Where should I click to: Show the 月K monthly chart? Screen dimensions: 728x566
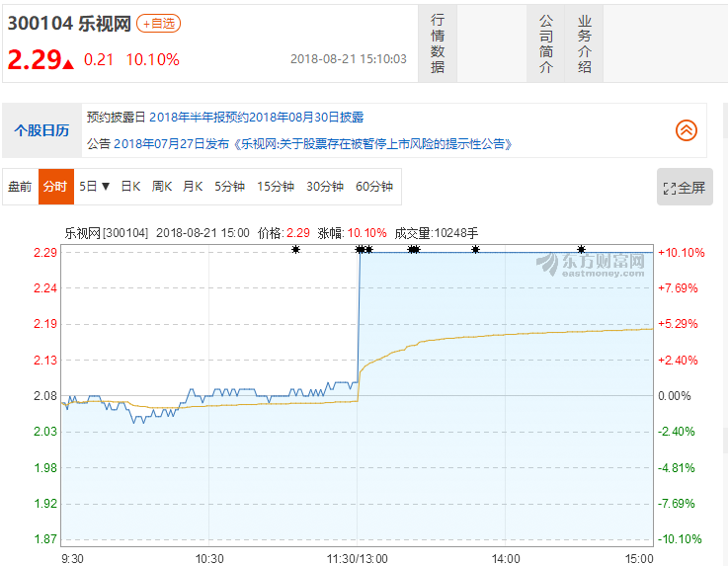[193, 186]
